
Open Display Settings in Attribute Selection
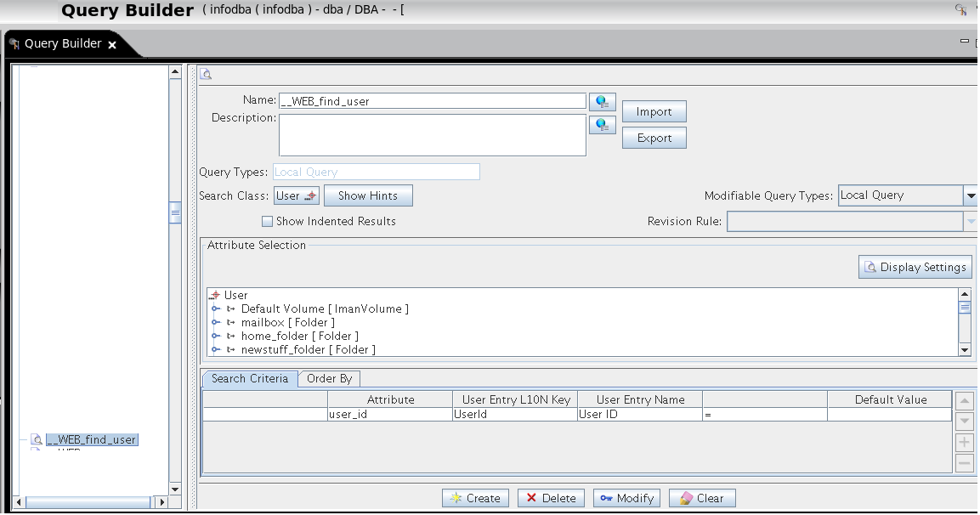[915, 266]
